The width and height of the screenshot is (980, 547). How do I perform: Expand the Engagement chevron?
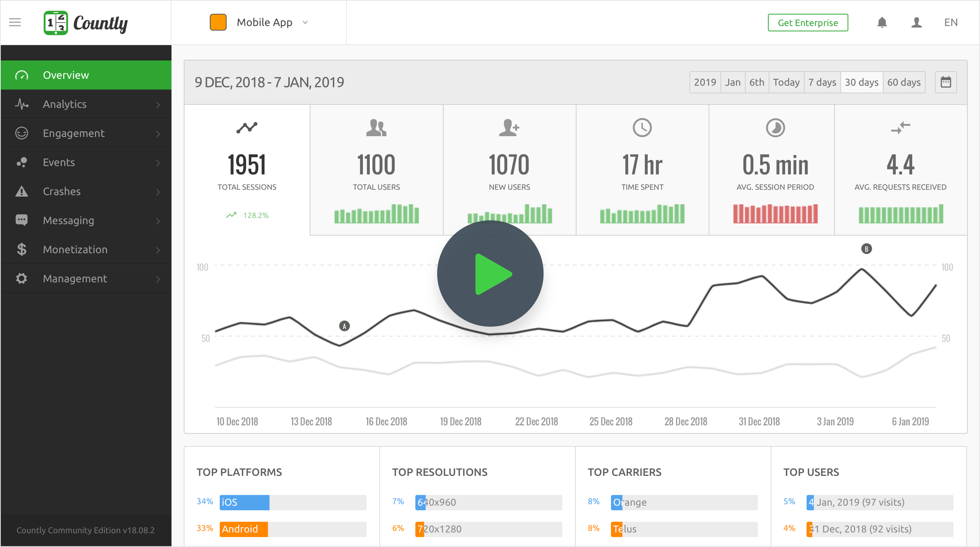[158, 133]
